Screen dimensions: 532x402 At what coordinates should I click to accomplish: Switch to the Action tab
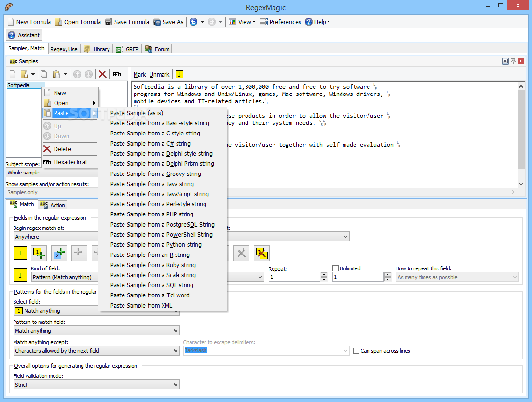point(53,205)
